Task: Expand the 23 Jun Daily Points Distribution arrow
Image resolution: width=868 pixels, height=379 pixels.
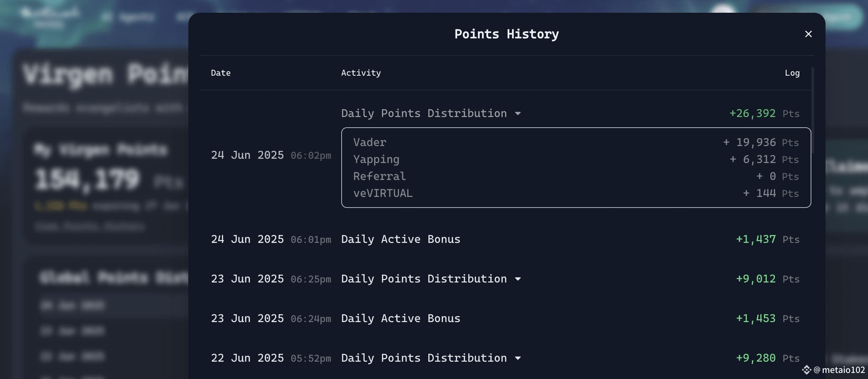Action: [x=518, y=279]
